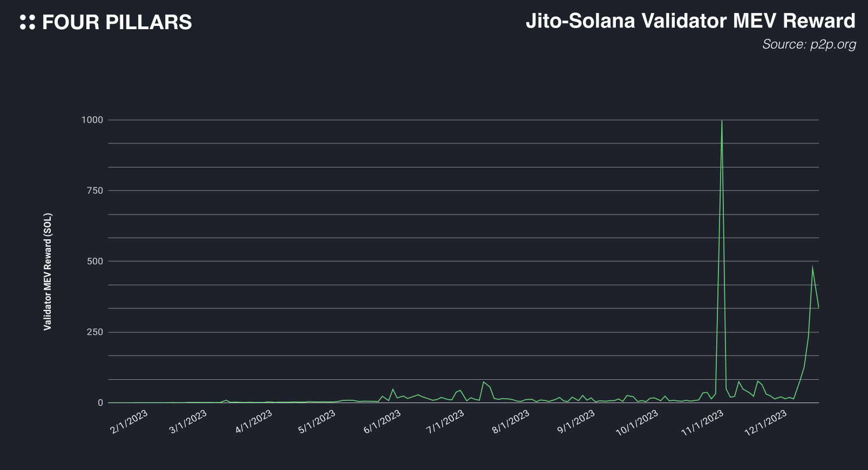Select the 1000 y-axis tick label

click(x=92, y=120)
